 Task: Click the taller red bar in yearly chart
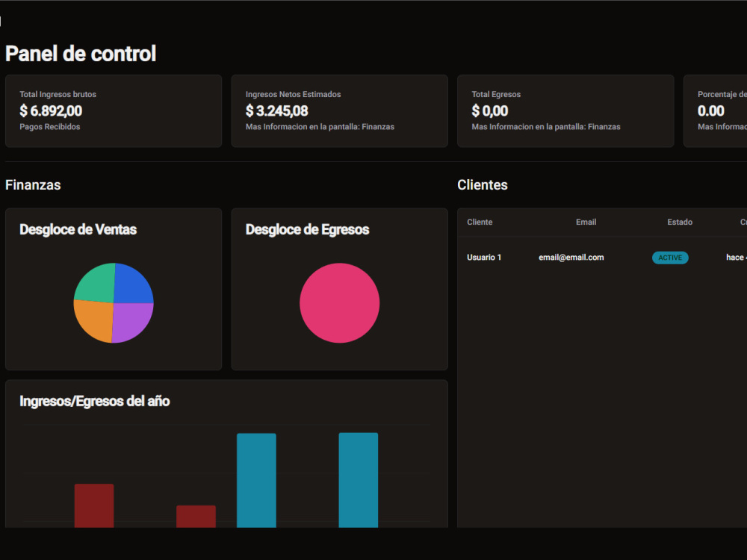[x=94, y=505]
